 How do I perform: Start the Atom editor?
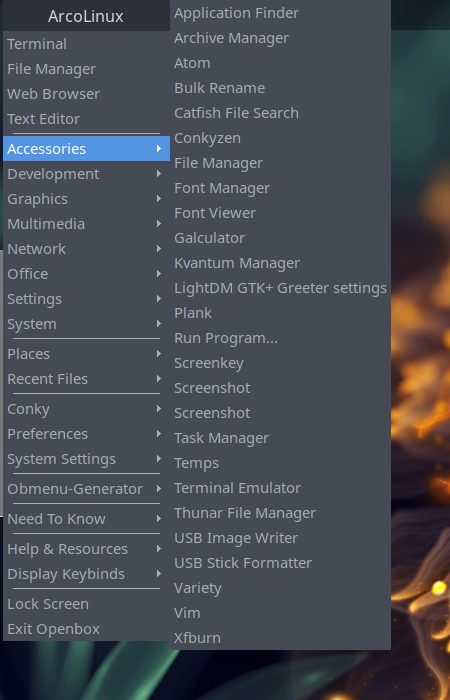click(x=280, y=63)
